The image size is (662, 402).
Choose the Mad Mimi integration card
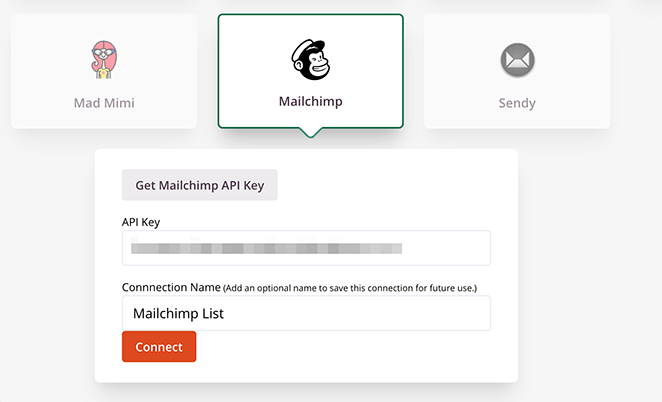click(104, 71)
